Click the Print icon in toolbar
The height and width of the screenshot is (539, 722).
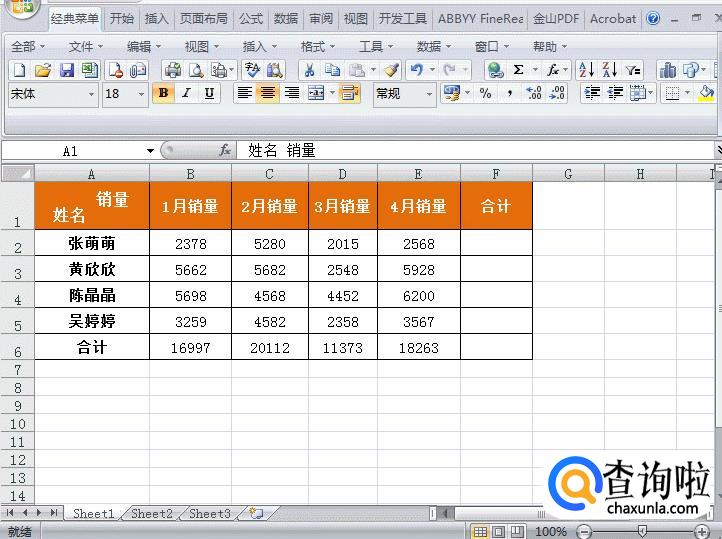click(x=174, y=70)
